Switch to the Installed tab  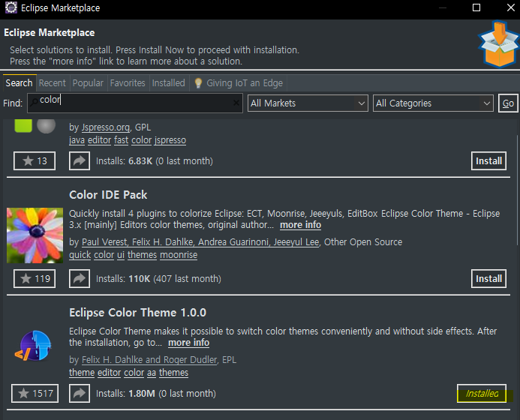pos(169,82)
